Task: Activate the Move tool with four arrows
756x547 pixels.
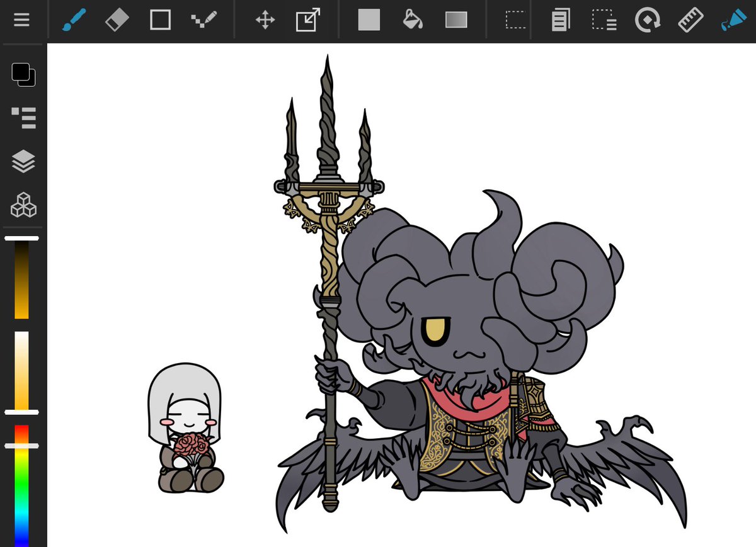Action: (265, 20)
